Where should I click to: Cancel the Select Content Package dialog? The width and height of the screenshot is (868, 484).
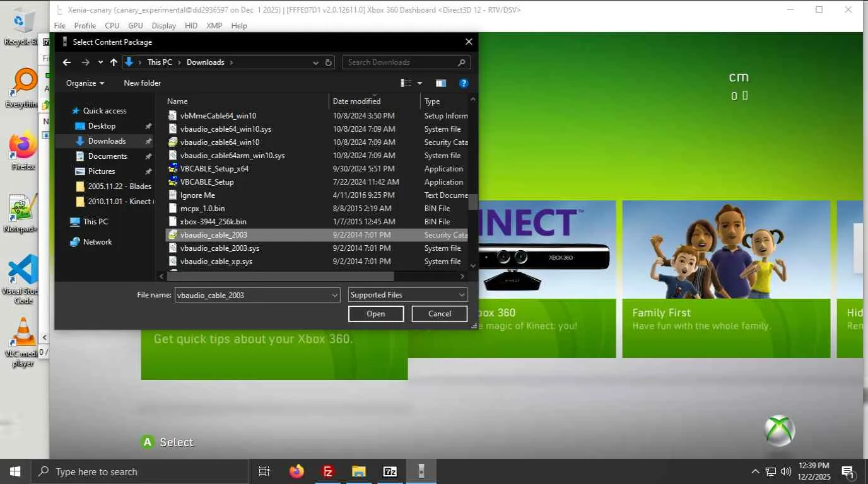pyautogui.click(x=440, y=314)
